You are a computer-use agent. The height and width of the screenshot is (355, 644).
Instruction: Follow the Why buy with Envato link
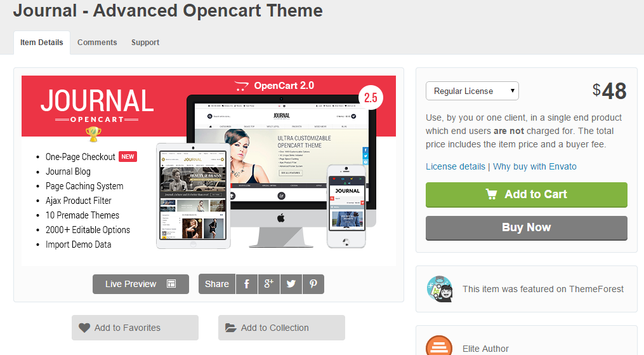click(534, 166)
